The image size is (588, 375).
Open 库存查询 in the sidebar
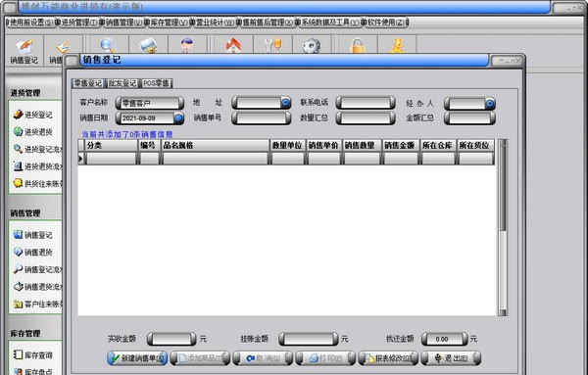click(33, 354)
